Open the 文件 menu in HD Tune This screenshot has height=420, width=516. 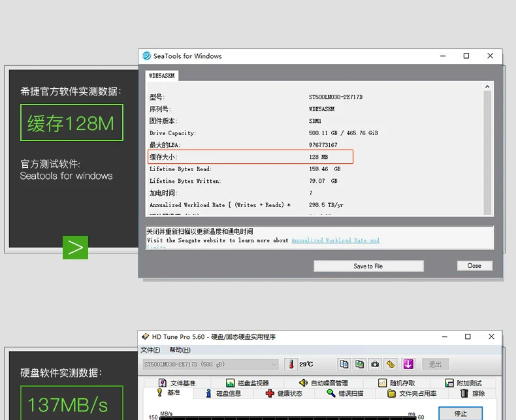click(150, 349)
